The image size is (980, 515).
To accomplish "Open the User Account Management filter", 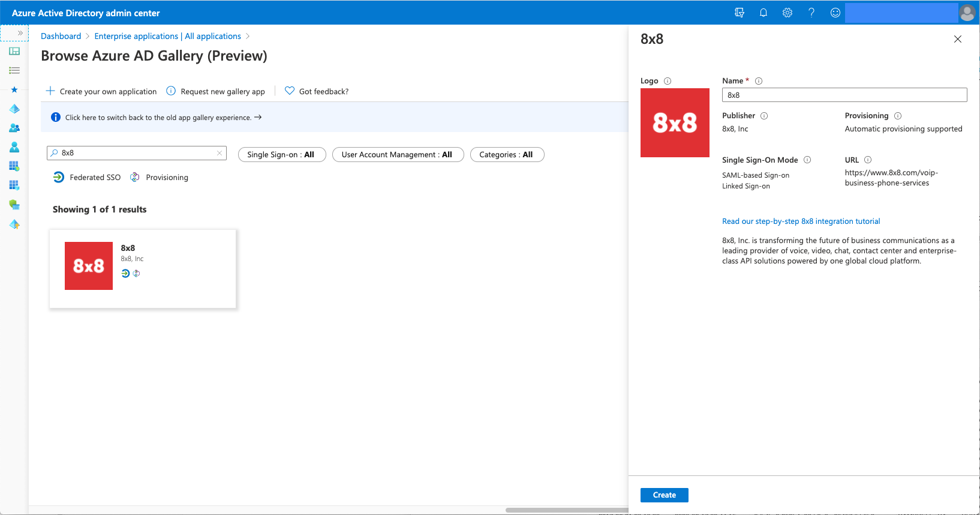I will (398, 155).
